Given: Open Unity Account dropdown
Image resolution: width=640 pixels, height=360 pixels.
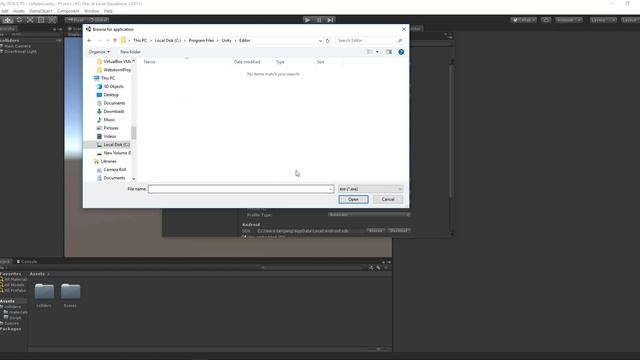Looking at the screenshot, I should pos(569,20).
